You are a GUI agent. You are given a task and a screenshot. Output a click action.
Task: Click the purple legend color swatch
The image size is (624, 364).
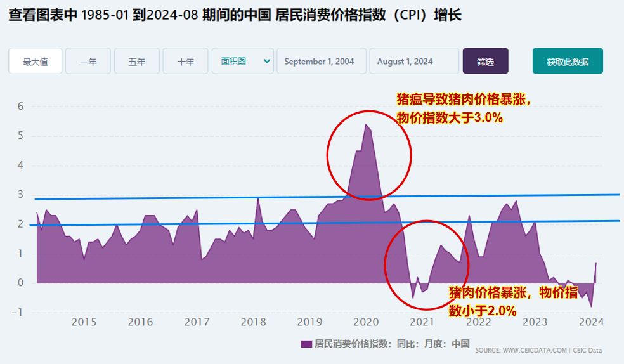tap(306, 344)
